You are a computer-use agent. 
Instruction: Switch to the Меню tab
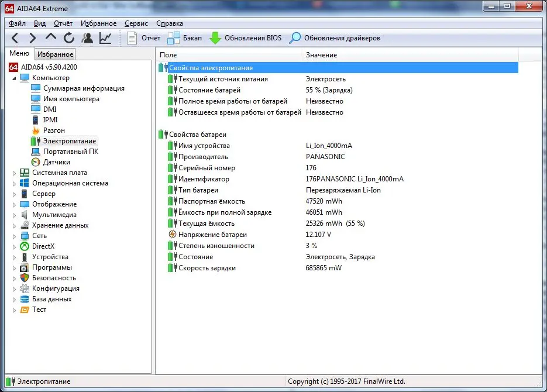coord(19,53)
